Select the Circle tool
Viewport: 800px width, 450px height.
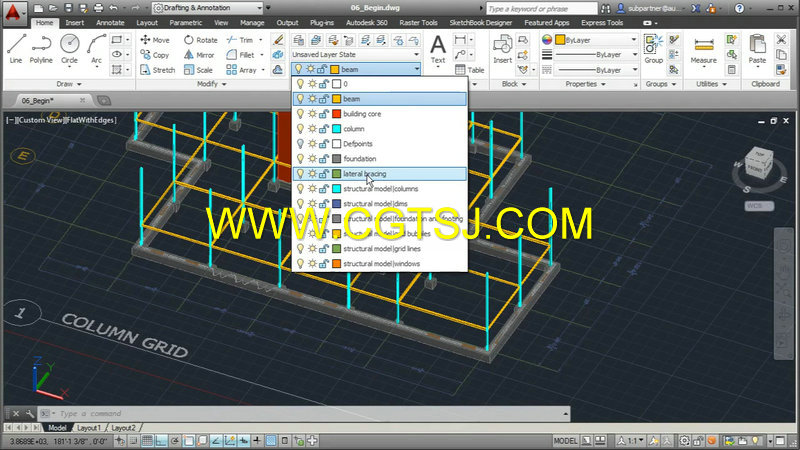coord(69,49)
